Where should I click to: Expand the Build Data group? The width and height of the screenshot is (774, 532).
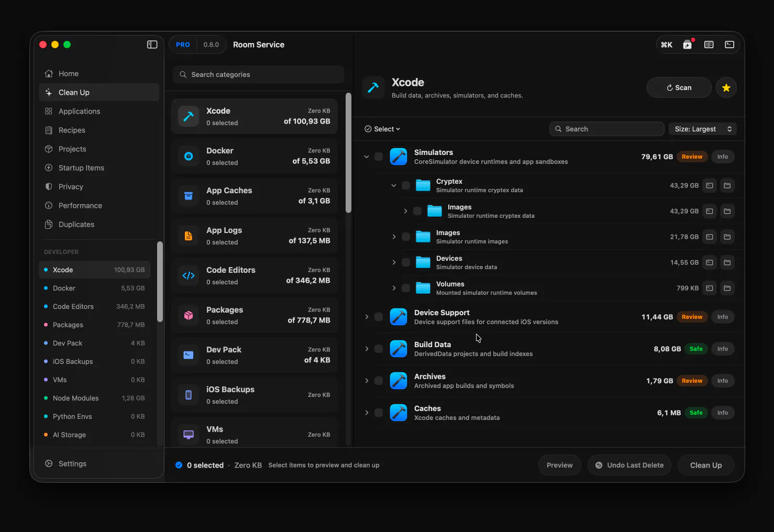(x=367, y=349)
